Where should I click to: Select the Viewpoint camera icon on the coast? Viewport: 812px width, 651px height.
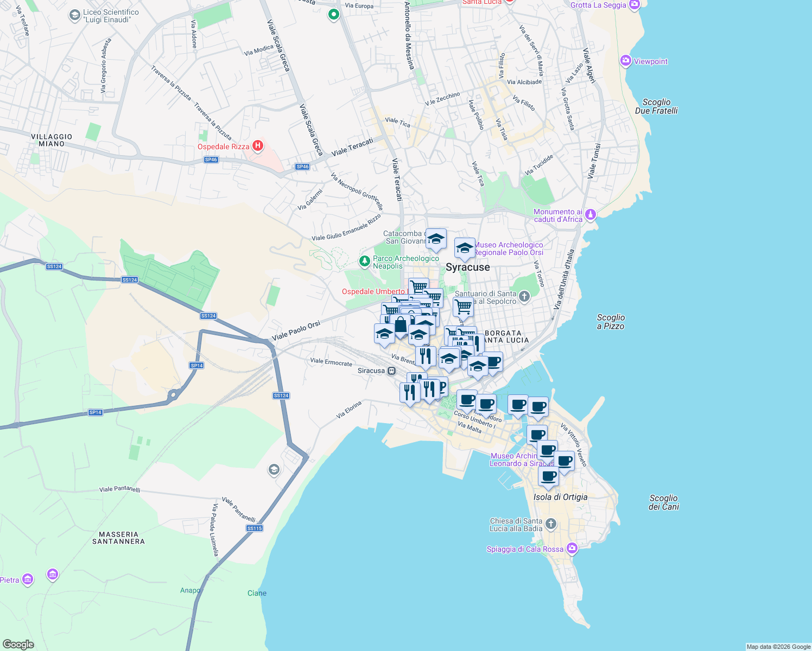[625, 61]
